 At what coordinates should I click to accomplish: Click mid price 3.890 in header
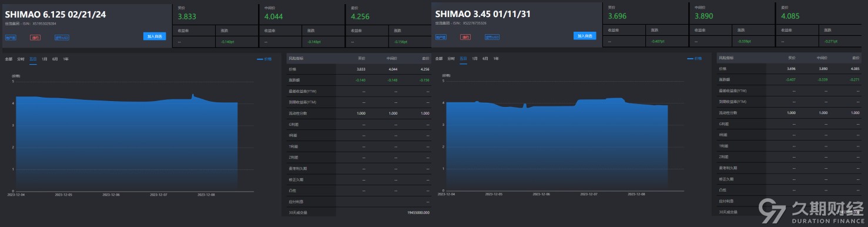[703, 16]
